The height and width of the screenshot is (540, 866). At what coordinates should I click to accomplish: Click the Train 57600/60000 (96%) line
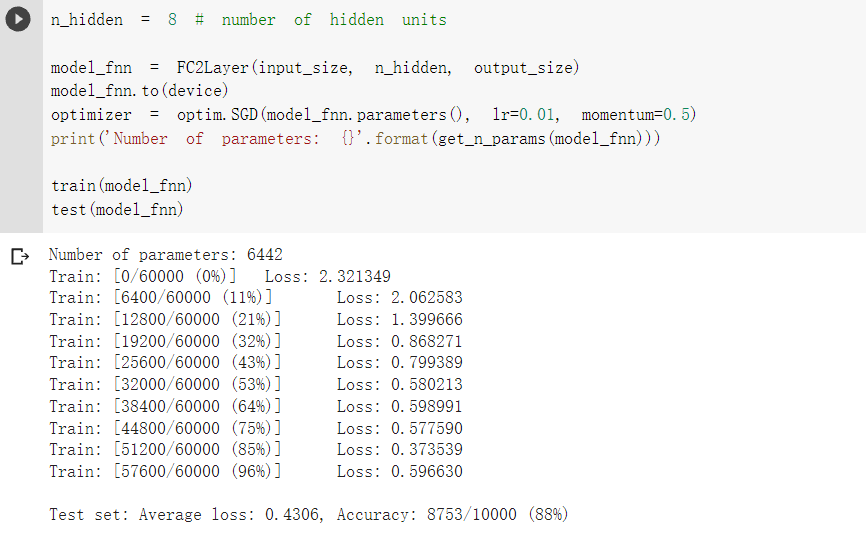(256, 472)
